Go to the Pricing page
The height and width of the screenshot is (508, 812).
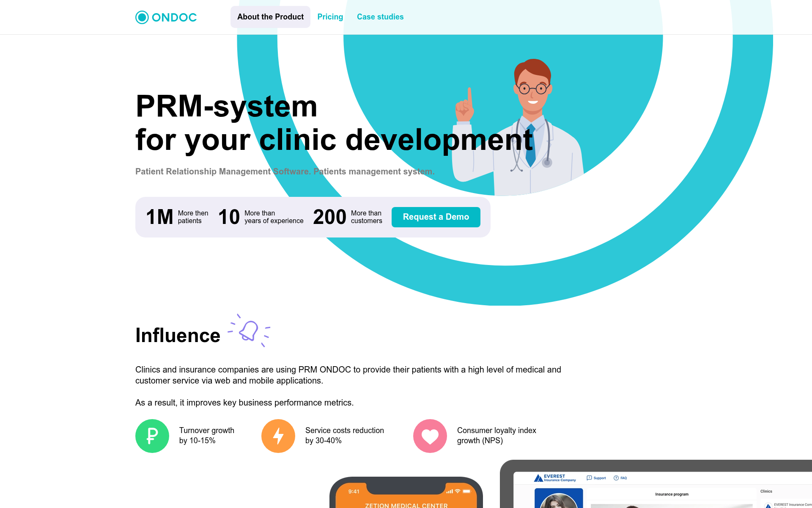[330, 17]
